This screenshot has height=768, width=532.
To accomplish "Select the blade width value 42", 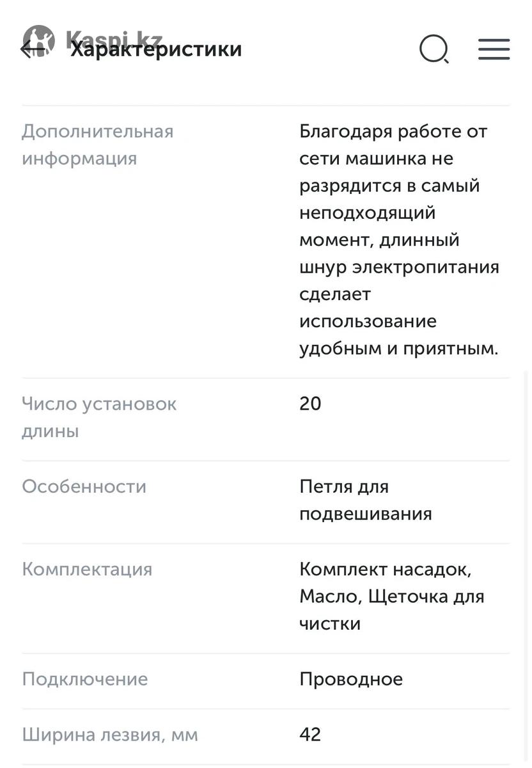I will tap(310, 734).
